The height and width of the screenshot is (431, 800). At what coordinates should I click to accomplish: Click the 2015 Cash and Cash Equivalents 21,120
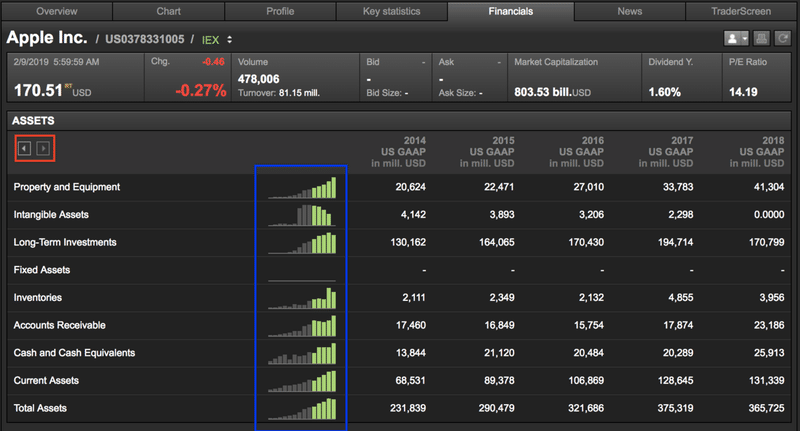(499, 352)
